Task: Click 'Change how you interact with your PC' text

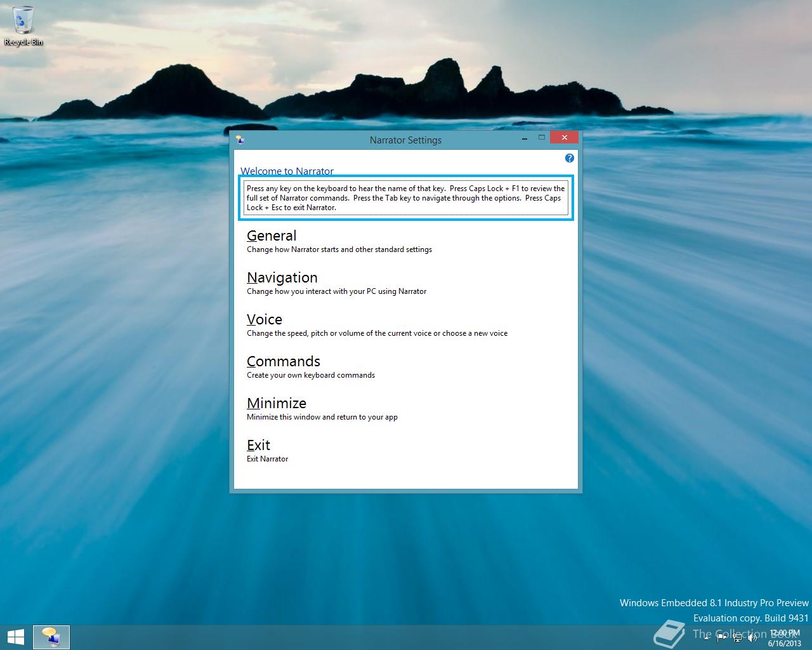Action: [x=336, y=291]
